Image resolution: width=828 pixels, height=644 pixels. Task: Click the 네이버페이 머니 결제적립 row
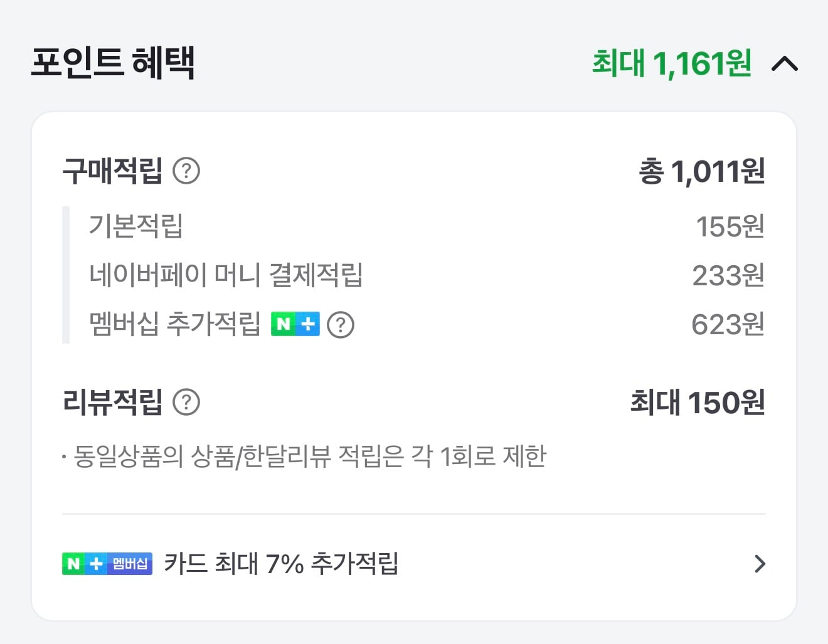pos(226,275)
